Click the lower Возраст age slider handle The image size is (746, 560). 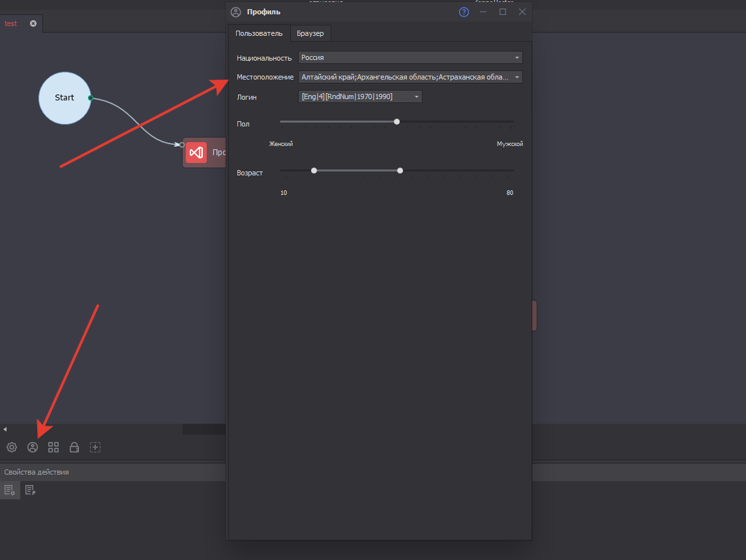tap(314, 170)
